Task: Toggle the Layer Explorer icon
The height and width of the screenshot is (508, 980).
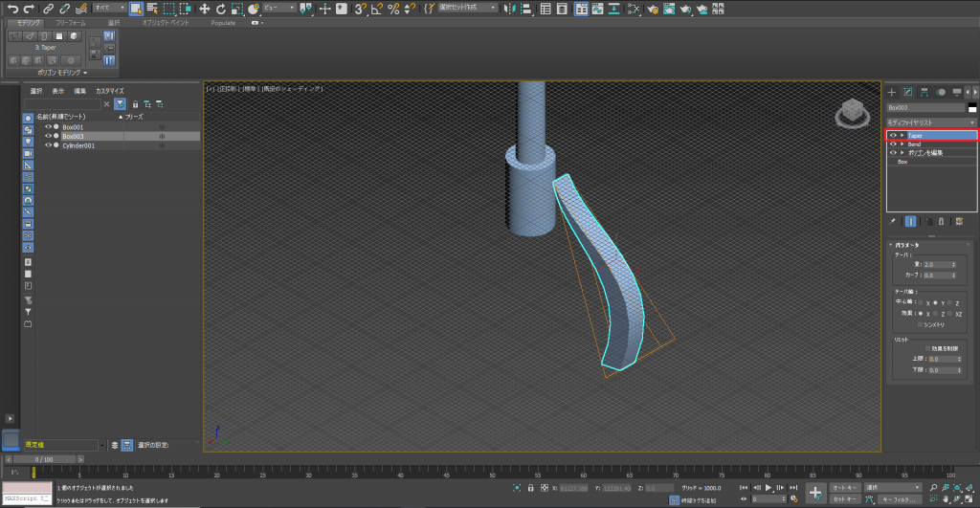Action: [x=562, y=9]
